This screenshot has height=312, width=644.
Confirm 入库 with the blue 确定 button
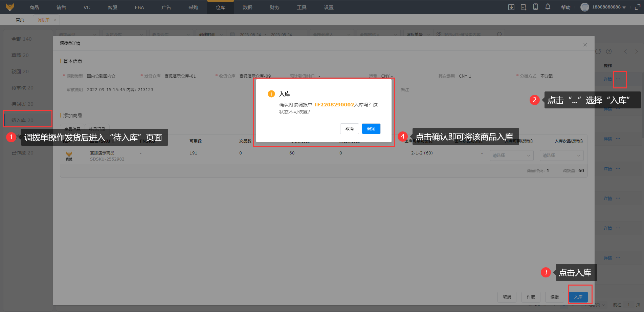pyautogui.click(x=371, y=129)
